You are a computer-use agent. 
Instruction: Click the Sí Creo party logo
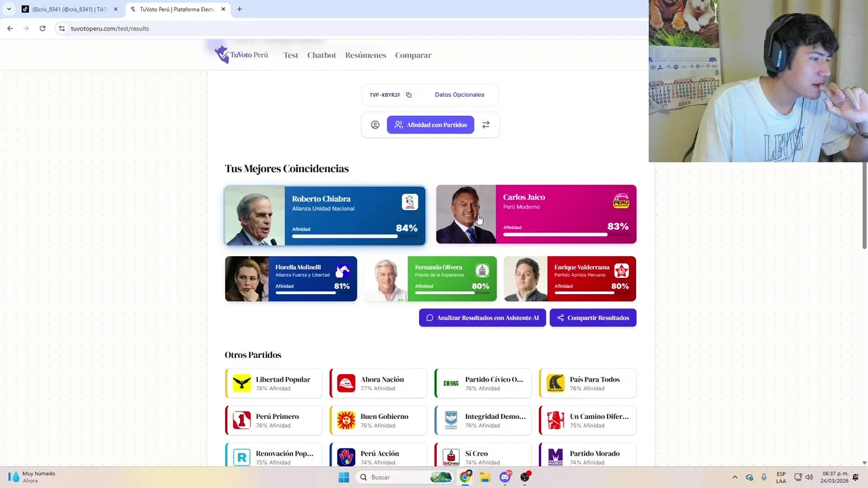[451, 457]
